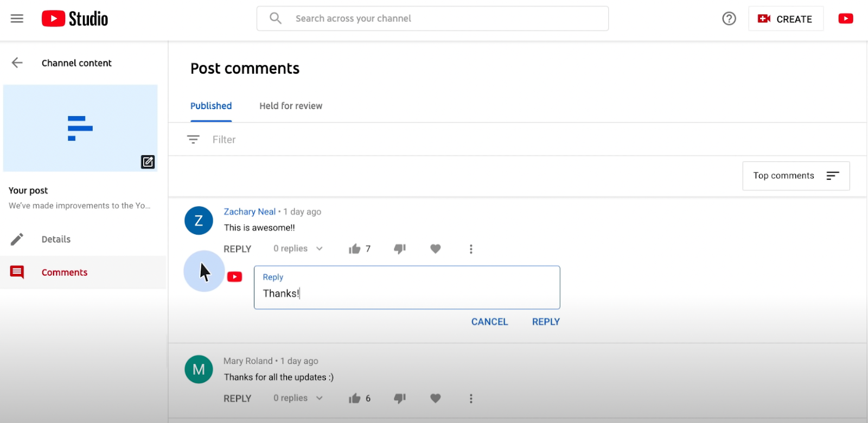Open channel account avatar at top right
Image resolution: width=868 pixels, height=423 pixels.
coord(845,19)
